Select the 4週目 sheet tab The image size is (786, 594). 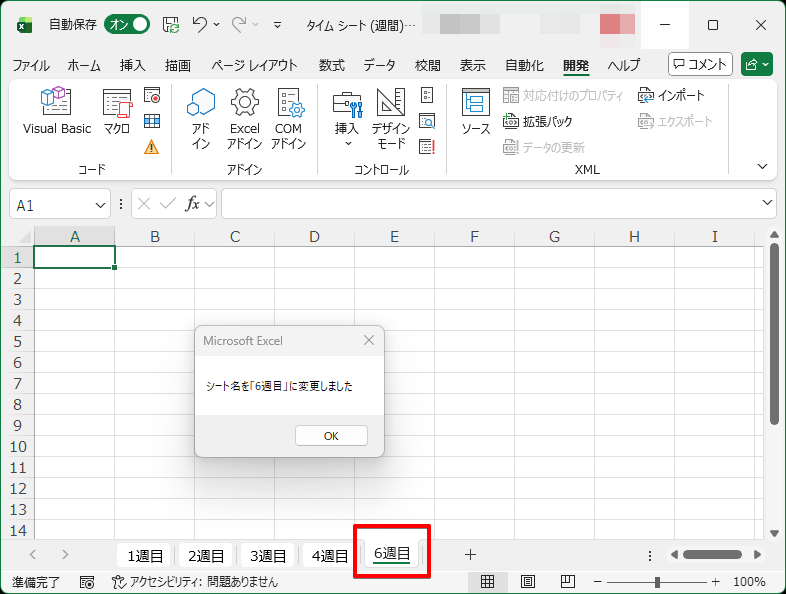(330, 556)
